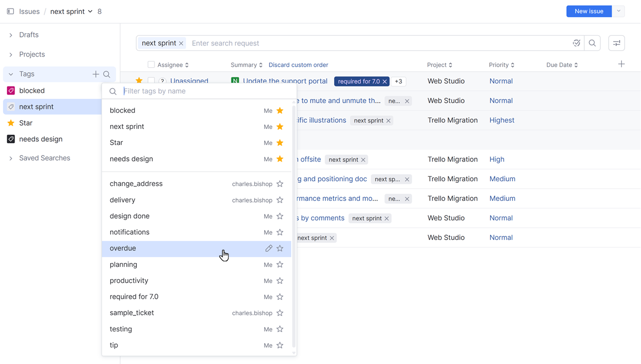Expand the Drafts section
This screenshot has width=641, height=364.
[x=10, y=34]
